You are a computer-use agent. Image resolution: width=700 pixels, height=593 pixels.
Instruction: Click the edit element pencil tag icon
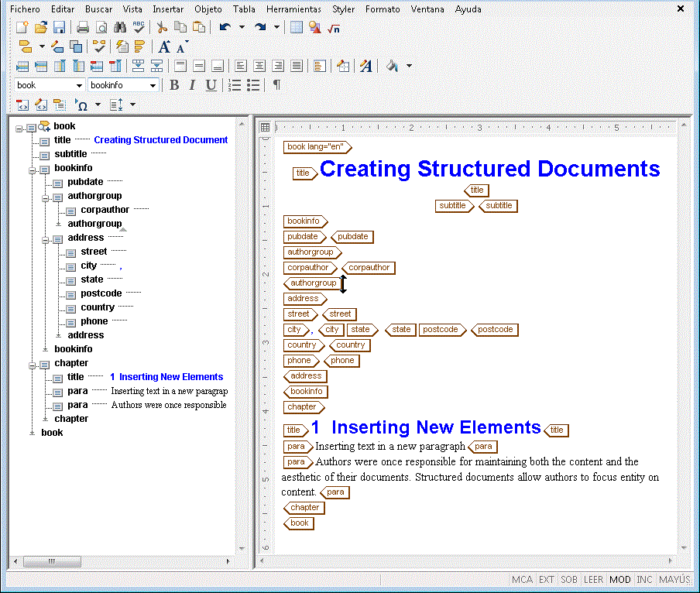click(57, 46)
